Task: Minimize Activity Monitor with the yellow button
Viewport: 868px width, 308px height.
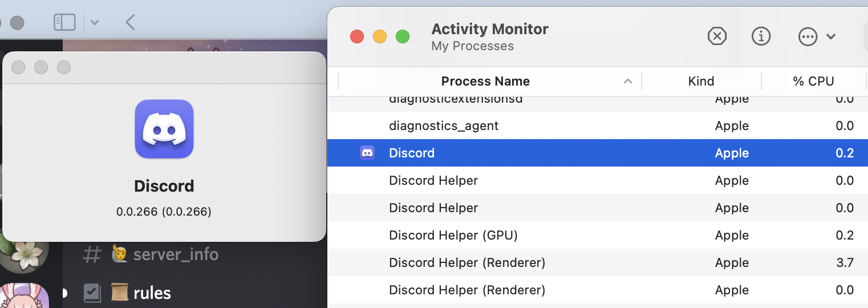Action: (380, 37)
